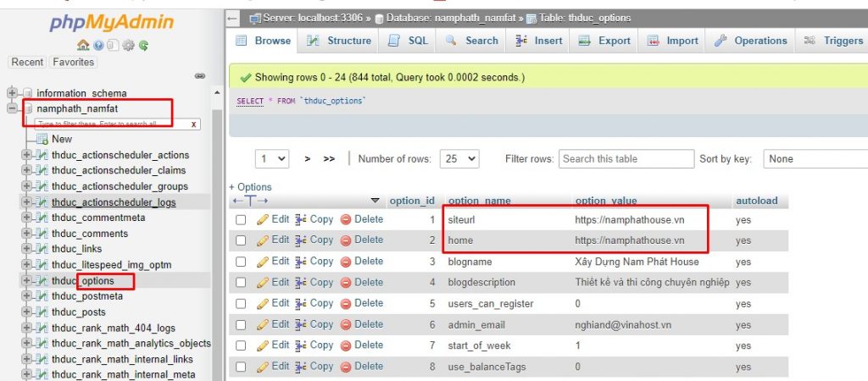Click navigation scrollbar up arrow

[x=217, y=93]
